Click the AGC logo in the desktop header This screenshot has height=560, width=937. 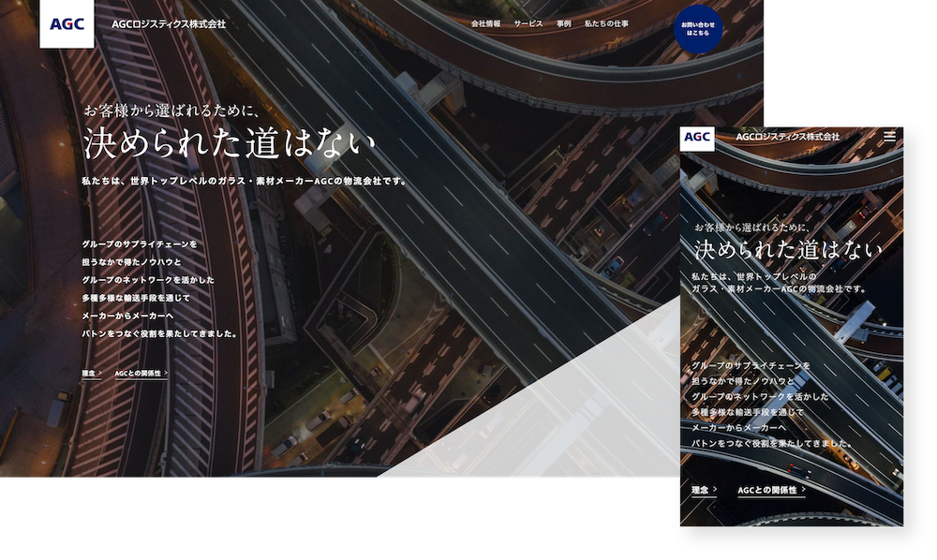point(67,23)
